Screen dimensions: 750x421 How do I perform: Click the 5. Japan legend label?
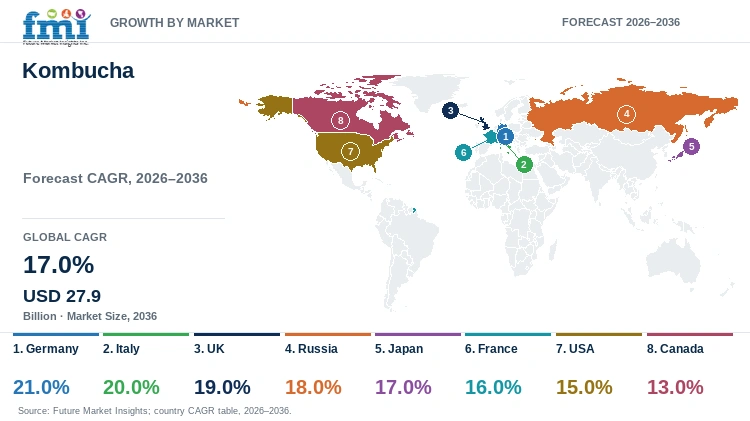(399, 349)
